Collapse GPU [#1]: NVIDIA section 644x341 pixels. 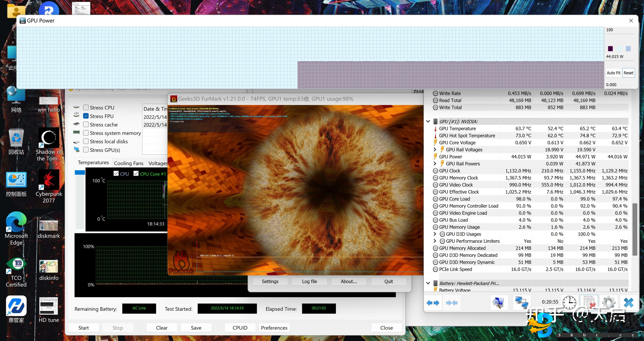click(428, 121)
